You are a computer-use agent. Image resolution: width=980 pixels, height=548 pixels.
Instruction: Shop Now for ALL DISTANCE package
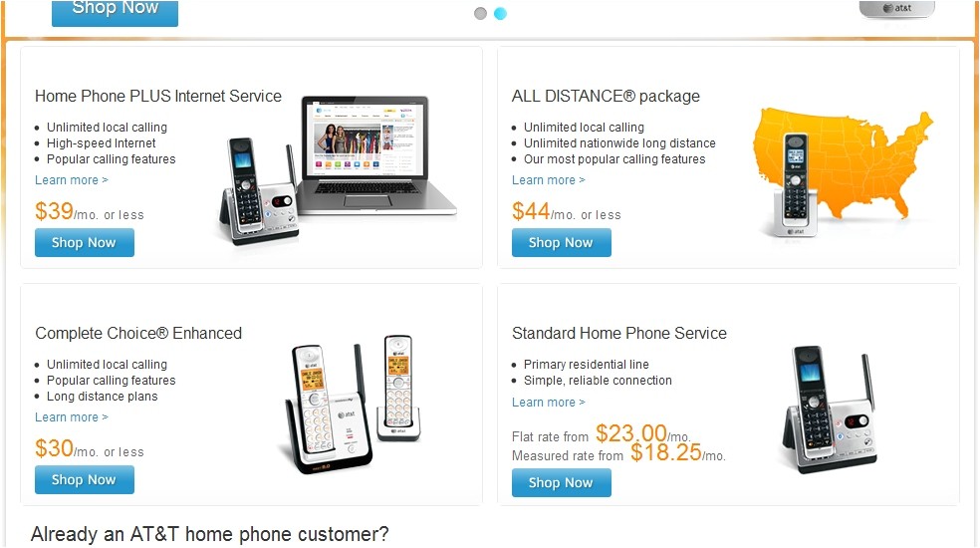click(x=561, y=242)
